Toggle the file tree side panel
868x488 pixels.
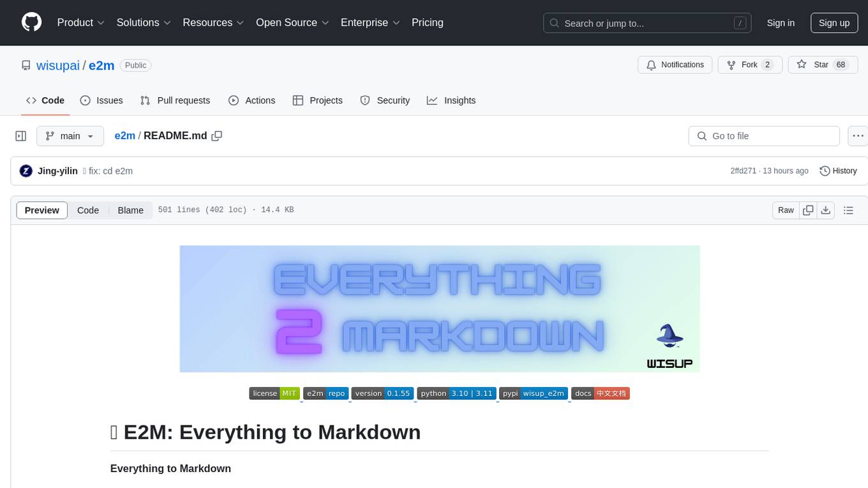(x=20, y=136)
